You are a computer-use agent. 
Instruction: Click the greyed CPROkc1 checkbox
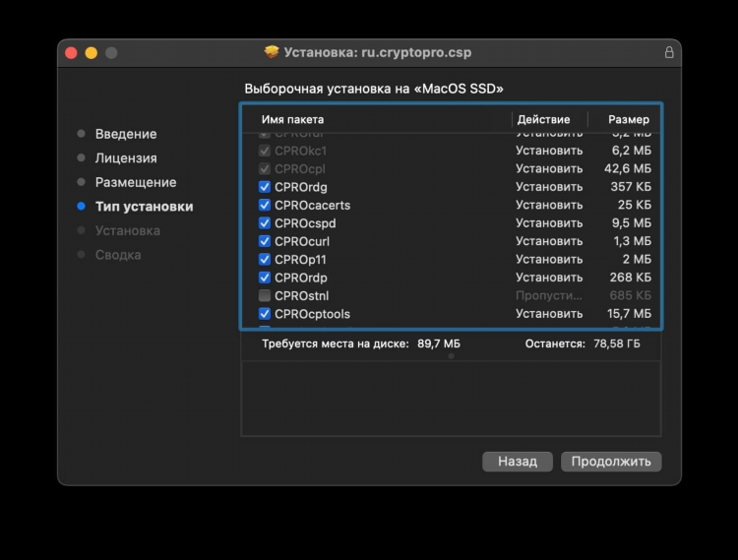click(x=265, y=151)
